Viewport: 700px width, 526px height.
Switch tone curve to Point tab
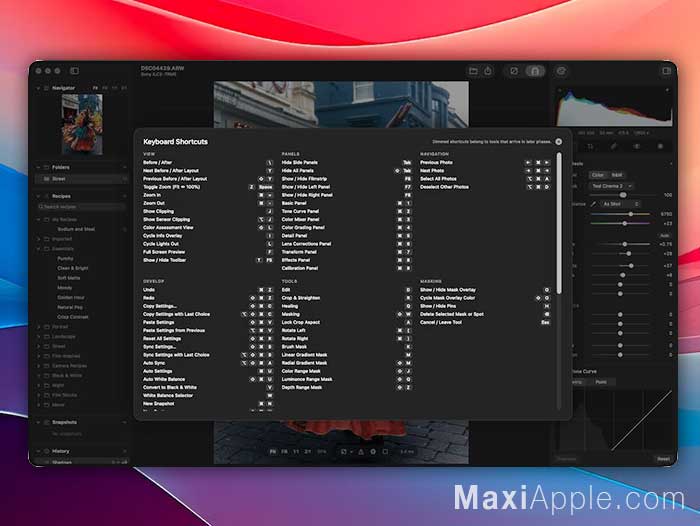pos(601,382)
